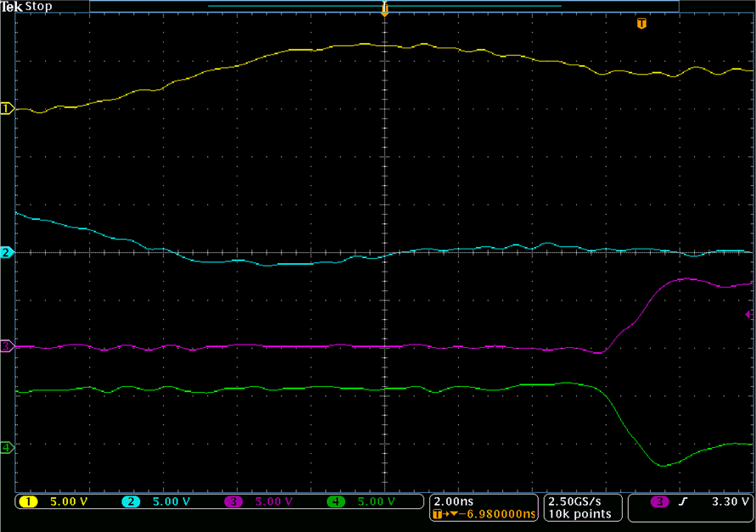
Task: Select the yellow channel 1 badge
Action: [x=28, y=501]
